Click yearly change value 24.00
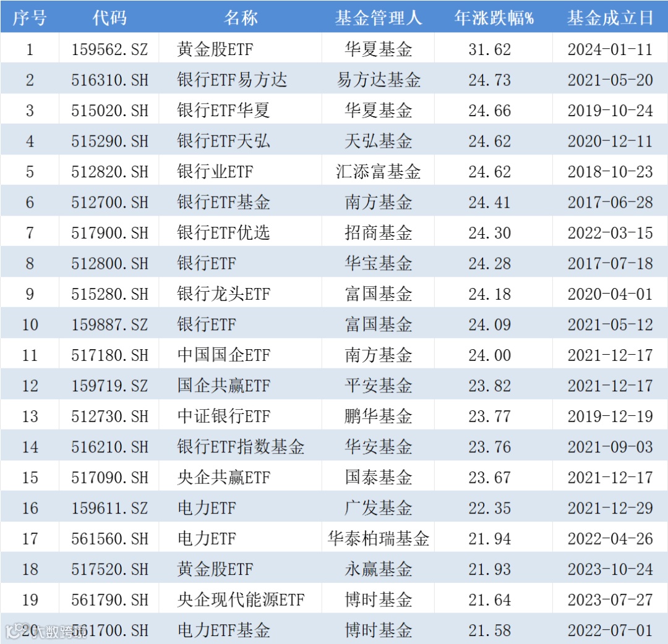 click(x=489, y=355)
